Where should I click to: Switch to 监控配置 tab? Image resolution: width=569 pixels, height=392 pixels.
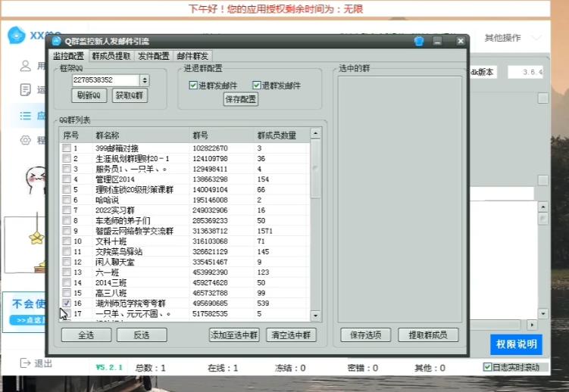coord(68,56)
